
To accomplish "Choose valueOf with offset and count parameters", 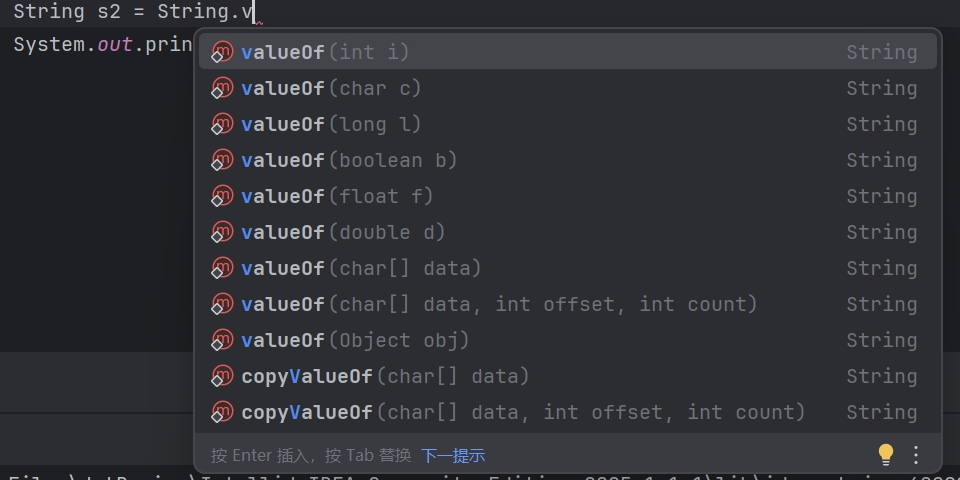I will pyautogui.click(x=568, y=304).
